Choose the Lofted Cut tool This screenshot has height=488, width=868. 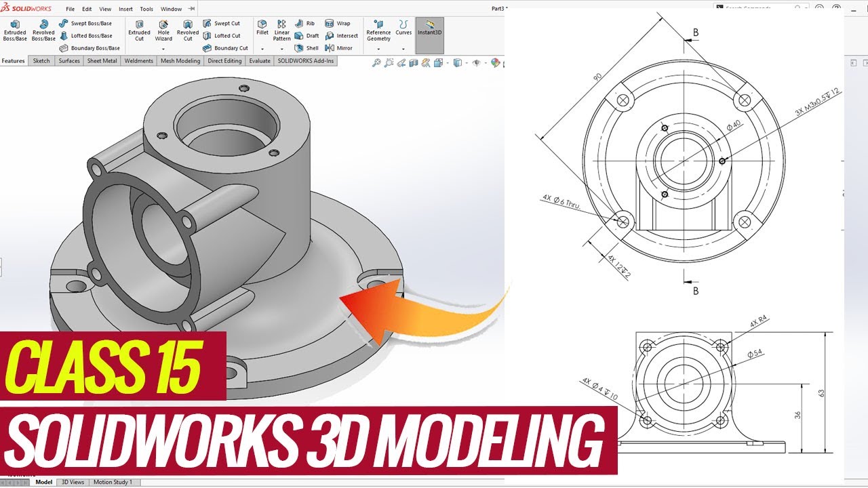[222, 36]
